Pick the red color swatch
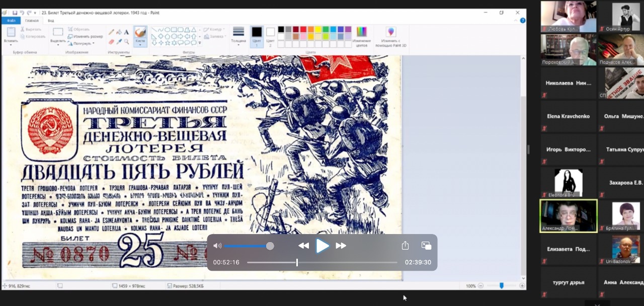 tap(303, 29)
